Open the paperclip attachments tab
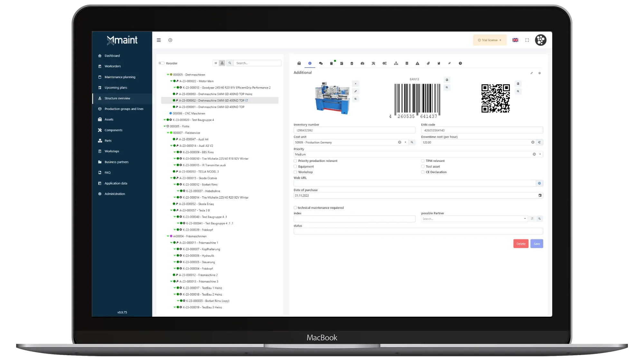The height and width of the screenshot is (364, 644). (428, 63)
